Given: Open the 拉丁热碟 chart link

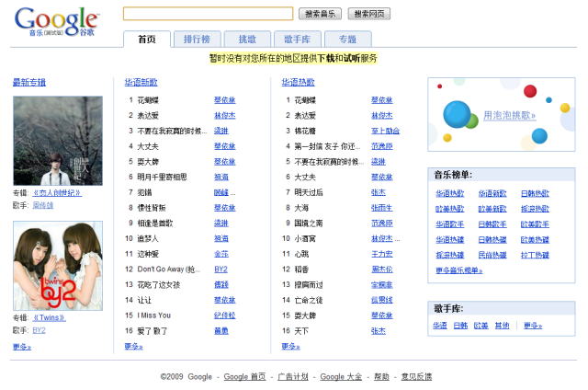Looking at the screenshot, I should pos(535,255).
